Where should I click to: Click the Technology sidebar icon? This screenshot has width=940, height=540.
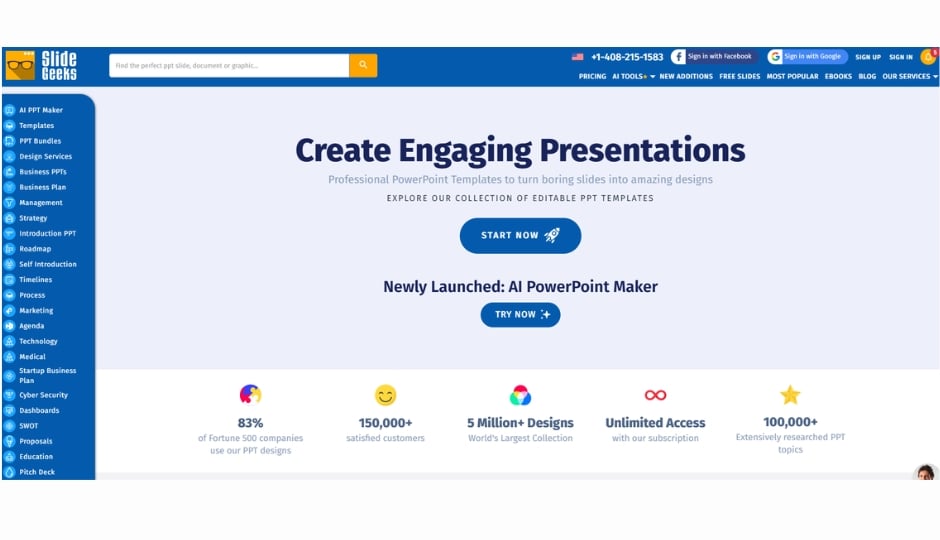click(x=10, y=342)
